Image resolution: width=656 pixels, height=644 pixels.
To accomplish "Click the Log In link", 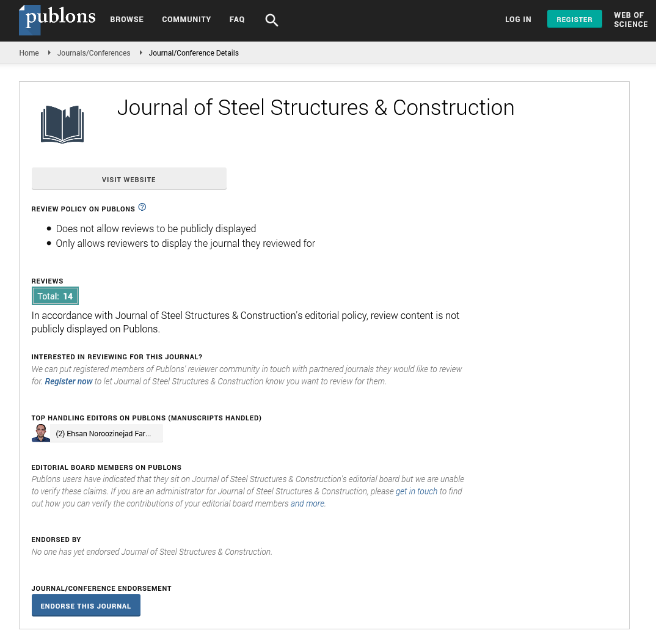I will 518,20.
